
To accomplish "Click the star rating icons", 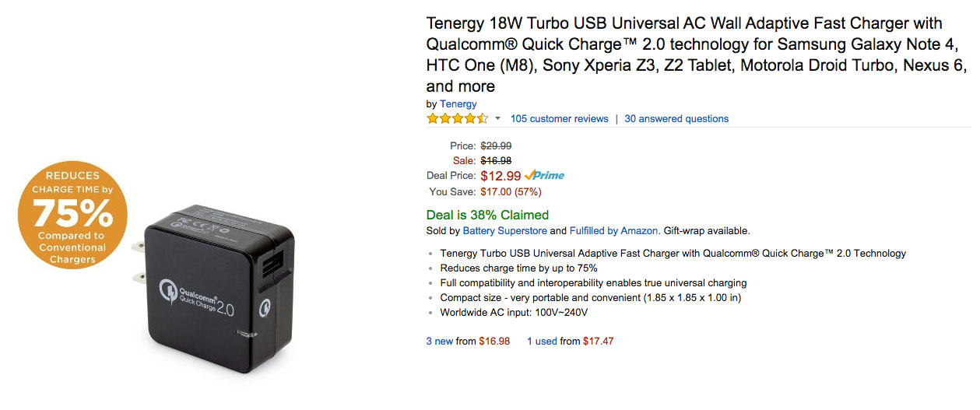I will pos(457,118).
